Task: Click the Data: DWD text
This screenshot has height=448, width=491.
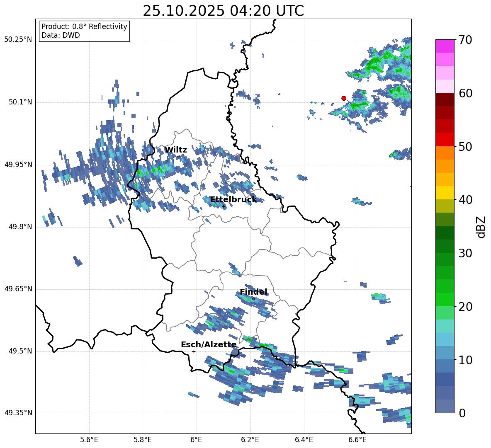Action: 61,35
